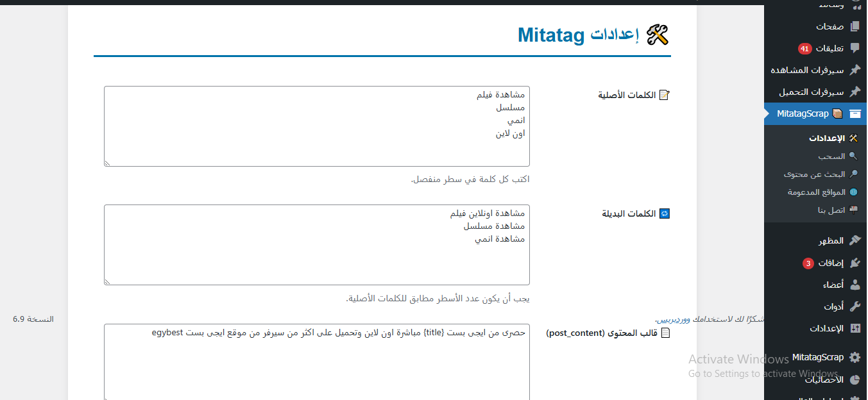The height and width of the screenshot is (400, 868).
Task: Click the pin icon for سيرفرات التحميل
Action: coord(855,92)
